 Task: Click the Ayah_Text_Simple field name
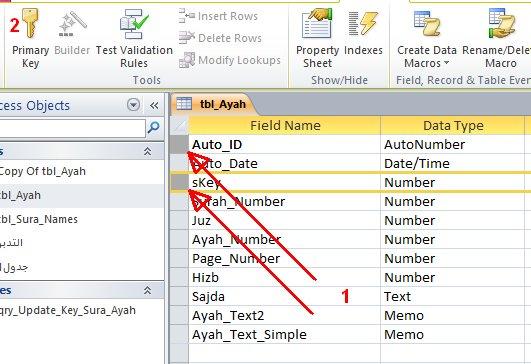click(x=249, y=335)
